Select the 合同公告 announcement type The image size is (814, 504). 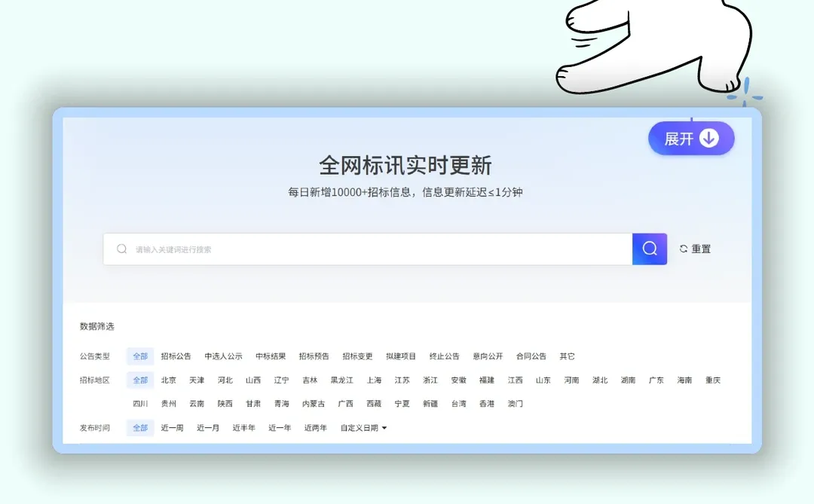coord(531,356)
